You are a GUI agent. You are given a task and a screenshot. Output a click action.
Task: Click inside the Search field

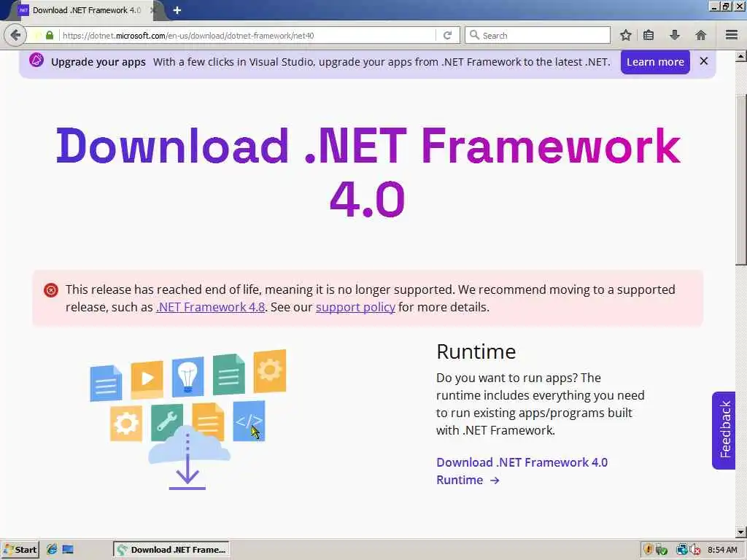(x=538, y=35)
